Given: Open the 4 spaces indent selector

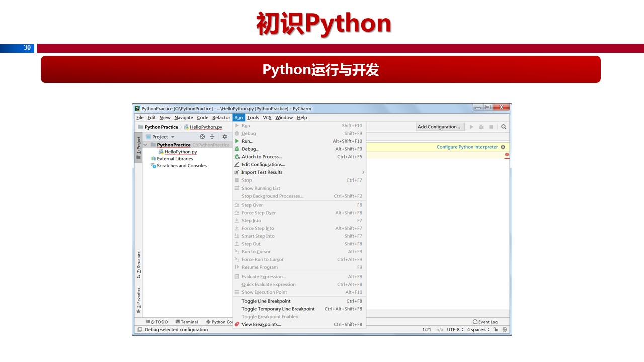Looking at the screenshot, I should click(x=478, y=330).
